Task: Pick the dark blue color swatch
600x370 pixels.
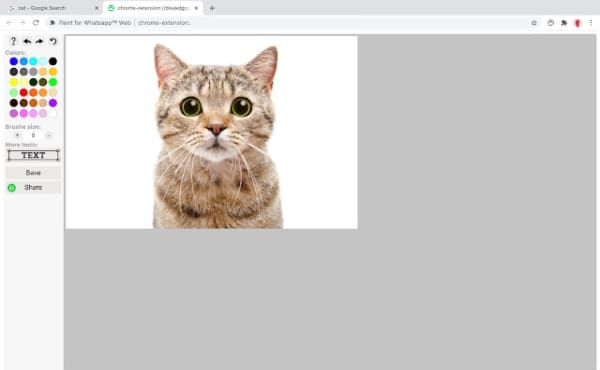Action: [14, 61]
